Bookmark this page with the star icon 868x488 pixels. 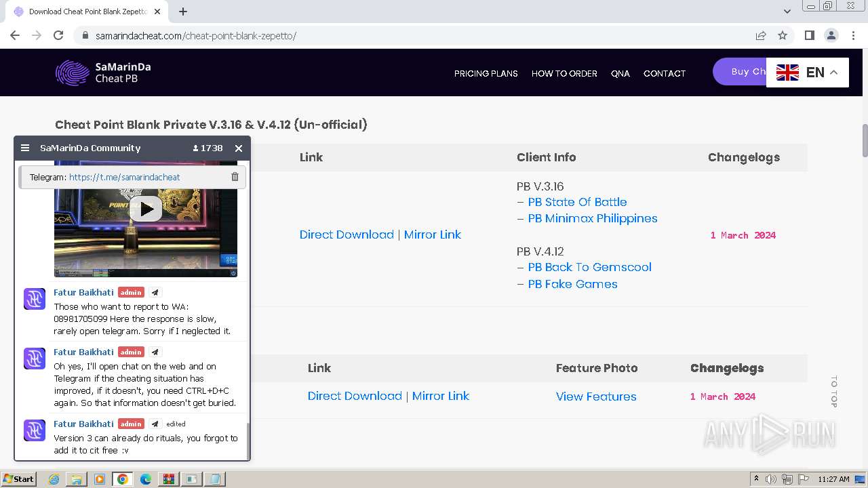[x=783, y=35]
